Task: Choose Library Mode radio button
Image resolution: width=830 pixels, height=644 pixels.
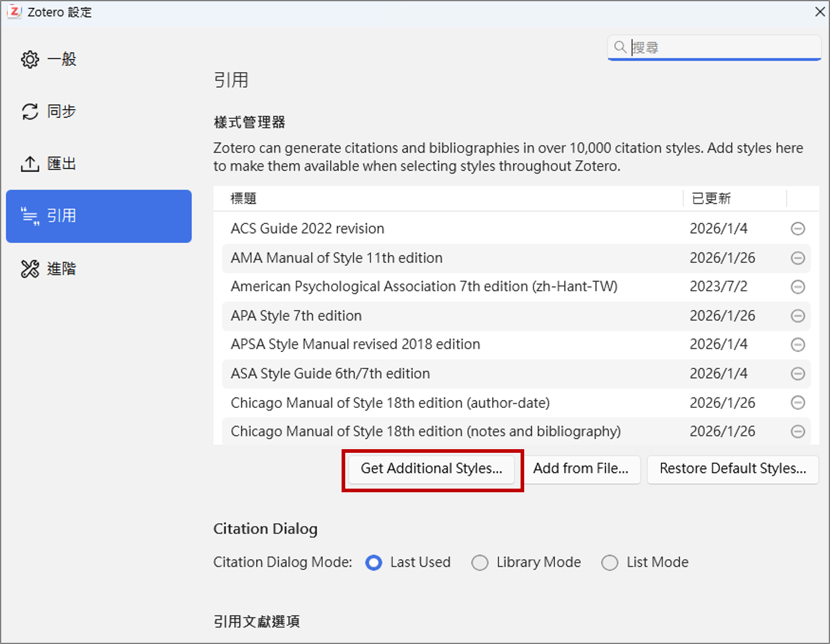Action: [480, 563]
